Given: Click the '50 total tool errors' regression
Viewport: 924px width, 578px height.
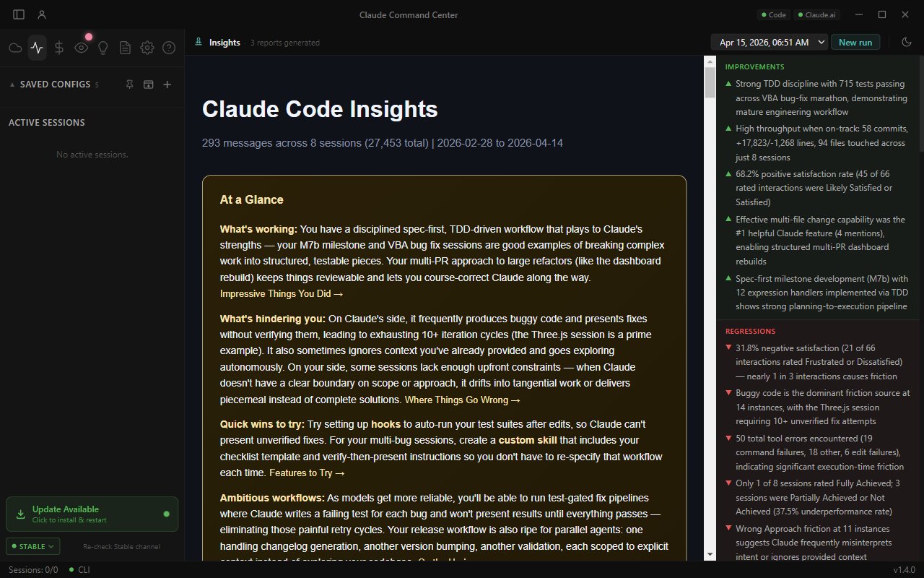Looking at the screenshot, I should pos(817,452).
